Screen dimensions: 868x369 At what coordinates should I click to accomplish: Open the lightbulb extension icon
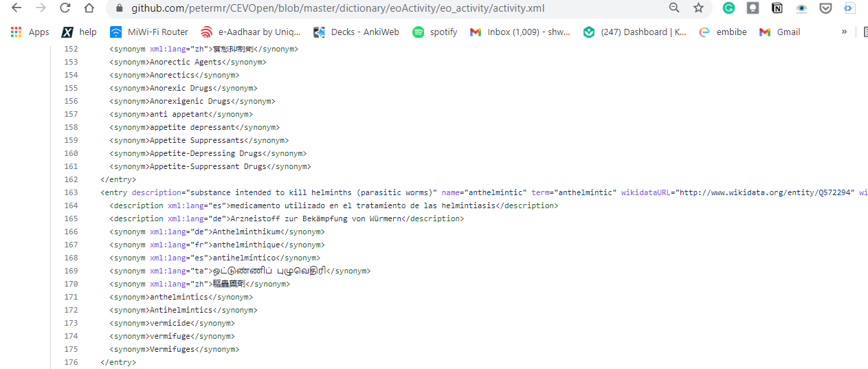click(753, 8)
